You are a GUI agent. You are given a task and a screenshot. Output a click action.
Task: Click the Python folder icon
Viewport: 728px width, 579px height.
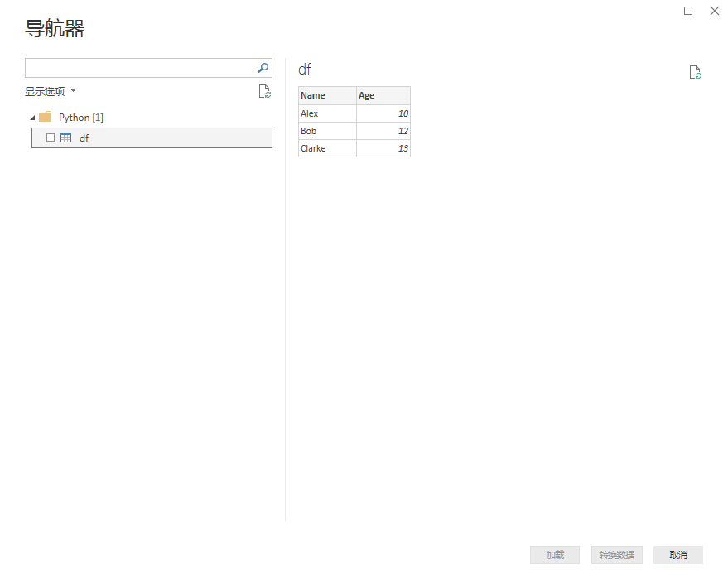coord(46,117)
